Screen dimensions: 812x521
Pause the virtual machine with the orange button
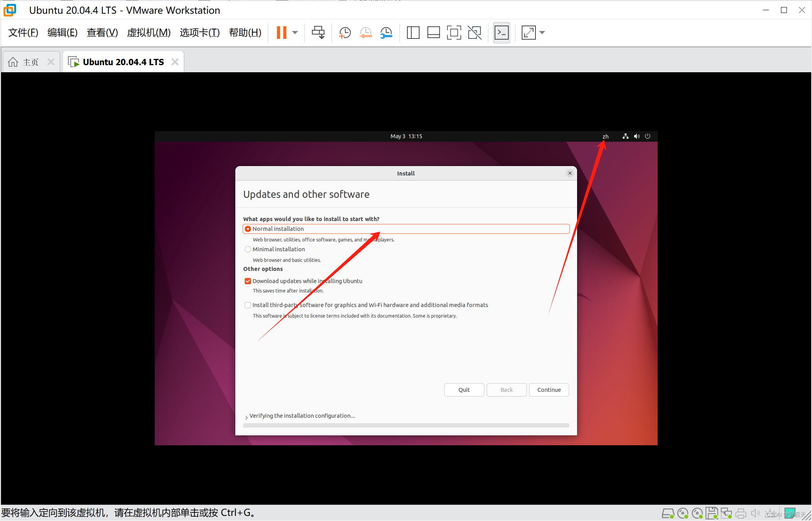click(x=281, y=33)
